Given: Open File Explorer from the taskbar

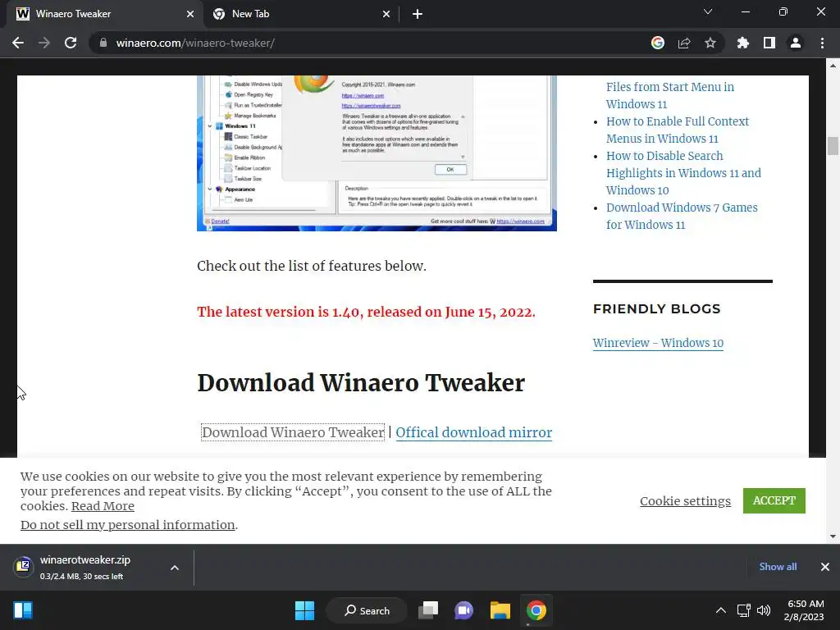Looking at the screenshot, I should click(x=500, y=610).
